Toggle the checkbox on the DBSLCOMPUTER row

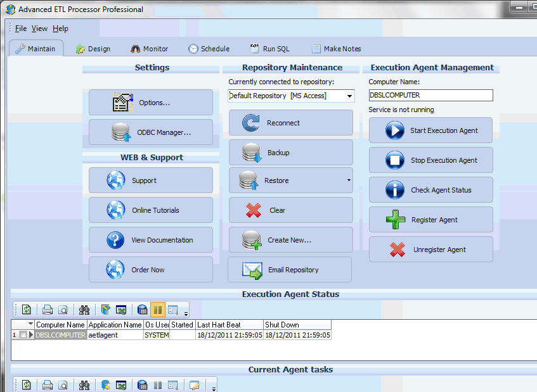click(x=23, y=335)
